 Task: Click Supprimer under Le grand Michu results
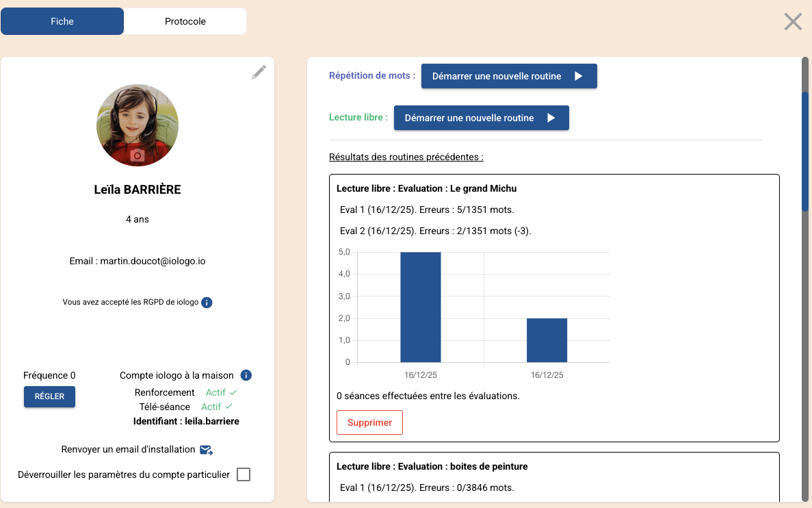[x=369, y=422]
